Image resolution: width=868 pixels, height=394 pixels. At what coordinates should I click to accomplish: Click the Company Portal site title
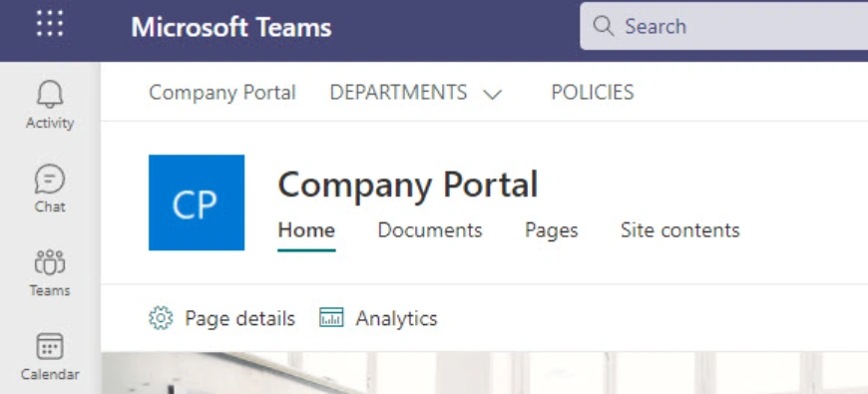click(408, 185)
